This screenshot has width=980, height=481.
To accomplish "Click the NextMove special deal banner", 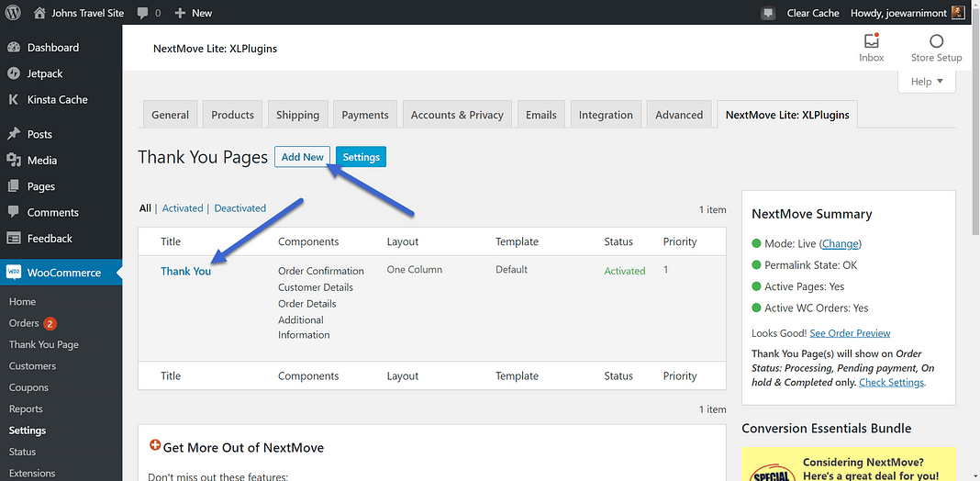I will (849, 464).
